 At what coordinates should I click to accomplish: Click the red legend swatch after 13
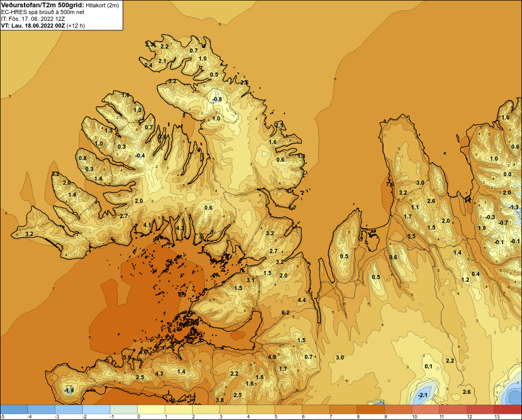(x=508, y=410)
